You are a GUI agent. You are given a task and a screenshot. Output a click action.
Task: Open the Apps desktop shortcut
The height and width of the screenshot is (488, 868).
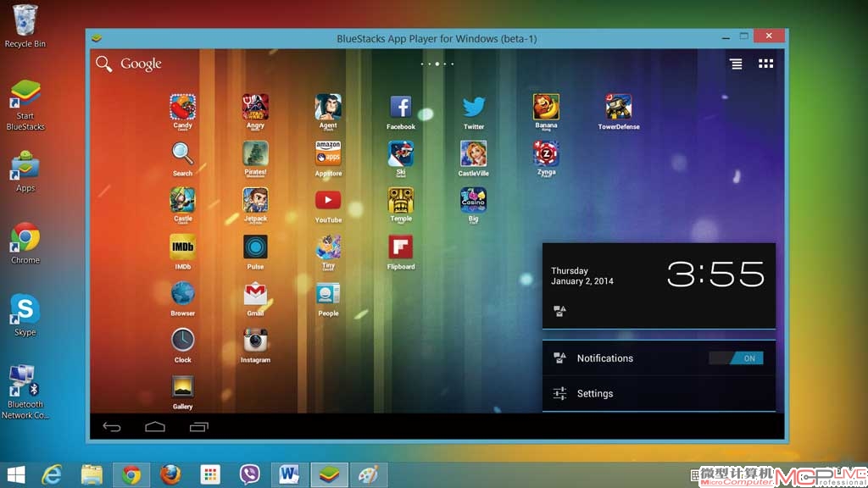(x=25, y=171)
